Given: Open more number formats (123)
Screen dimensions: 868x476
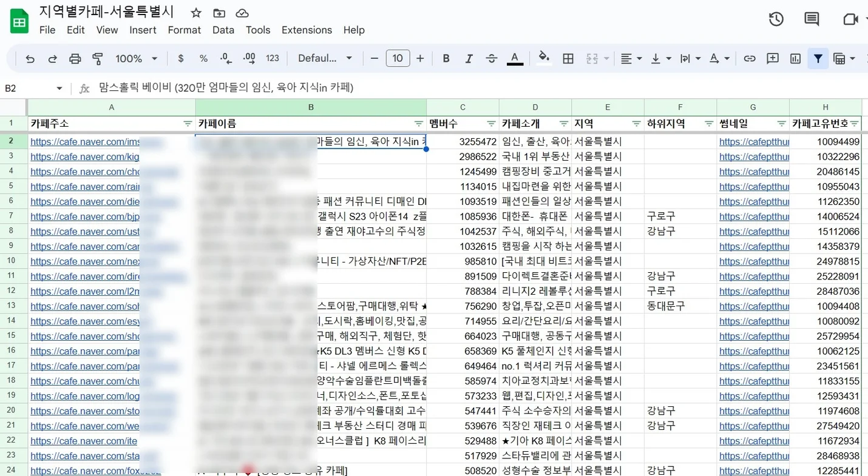Looking at the screenshot, I should pyautogui.click(x=273, y=59).
